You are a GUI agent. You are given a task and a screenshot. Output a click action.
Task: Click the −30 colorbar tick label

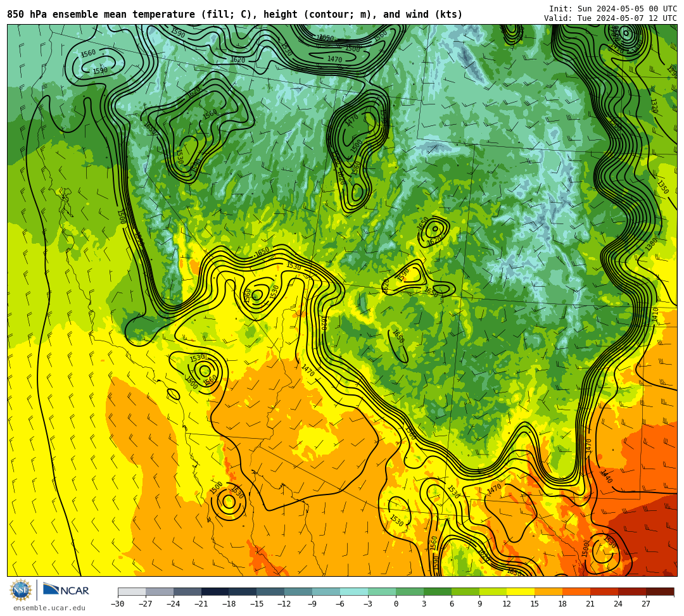point(118,604)
